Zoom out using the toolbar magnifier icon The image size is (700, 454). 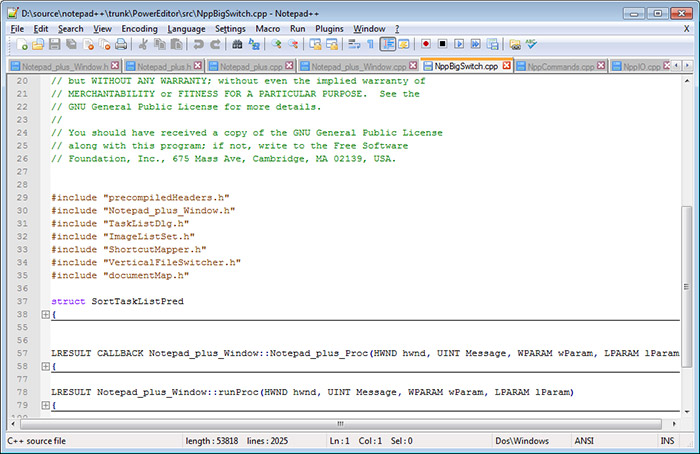click(x=293, y=44)
